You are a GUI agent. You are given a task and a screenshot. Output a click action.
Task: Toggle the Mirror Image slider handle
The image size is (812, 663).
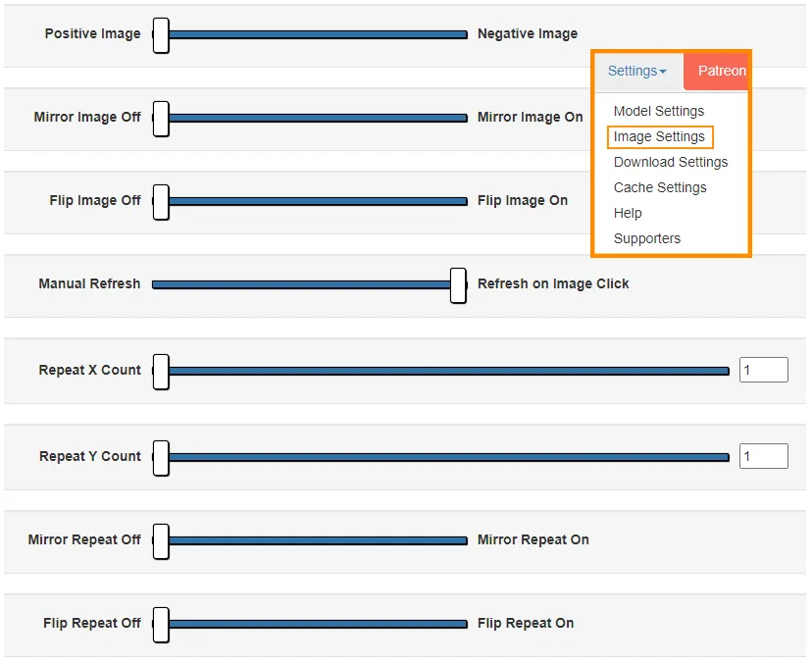click(x=161, y=118)
